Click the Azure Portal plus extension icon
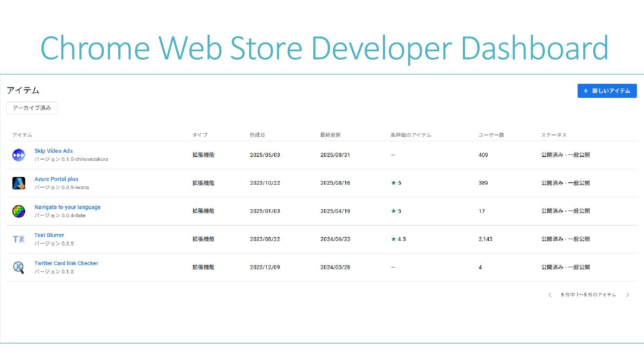The image size is (644, 362). pos(19,183)
